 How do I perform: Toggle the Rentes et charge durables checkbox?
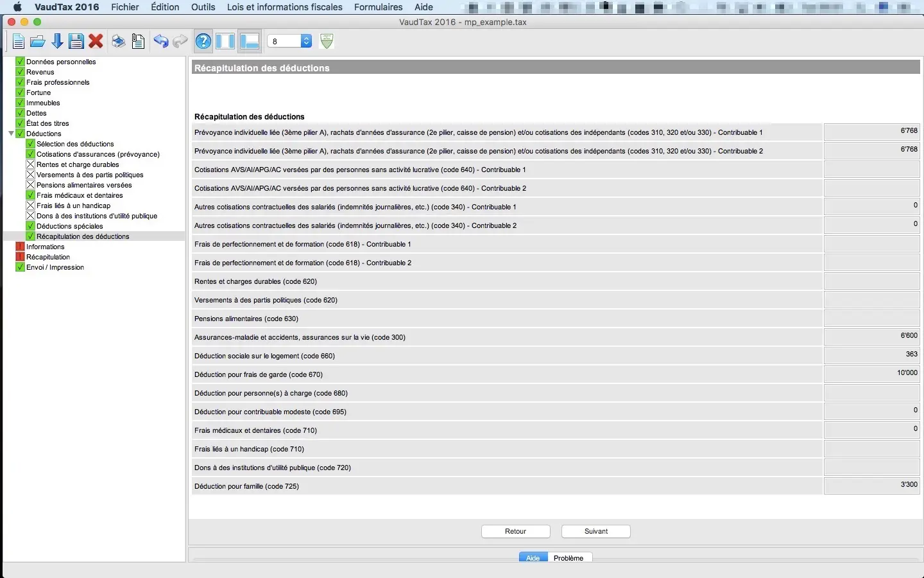(x=30, y=164)
